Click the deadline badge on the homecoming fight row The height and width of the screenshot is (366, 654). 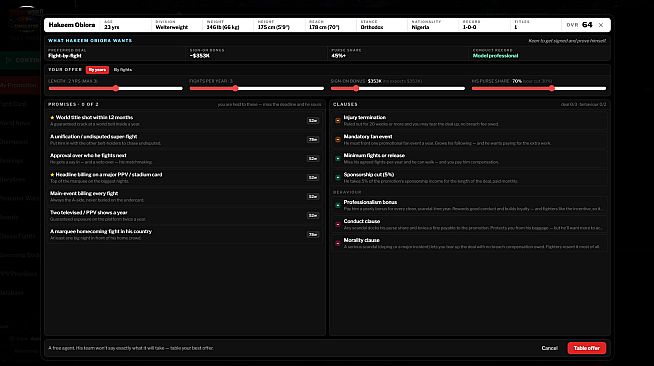pos(313,234)
